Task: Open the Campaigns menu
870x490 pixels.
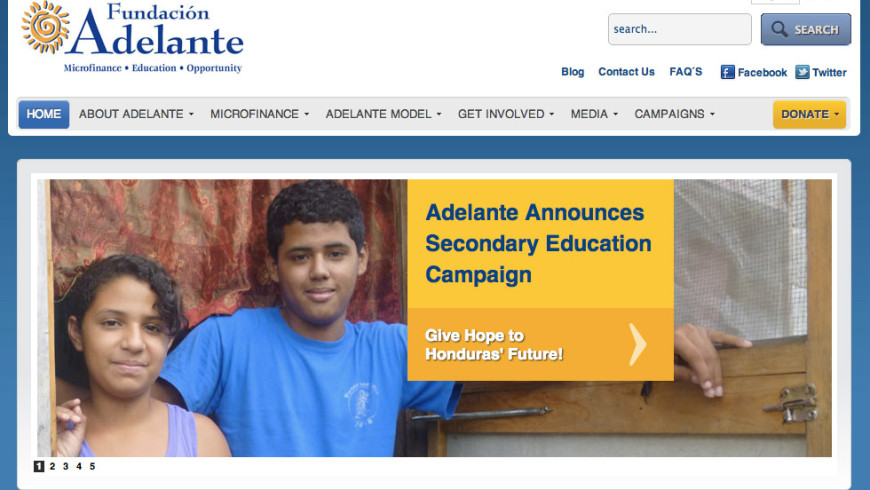Action: [675, 114]
